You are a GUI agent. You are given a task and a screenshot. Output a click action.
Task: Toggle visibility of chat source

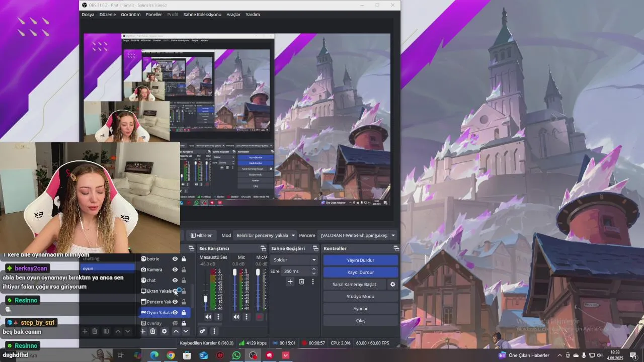click(x=175, y=280)
